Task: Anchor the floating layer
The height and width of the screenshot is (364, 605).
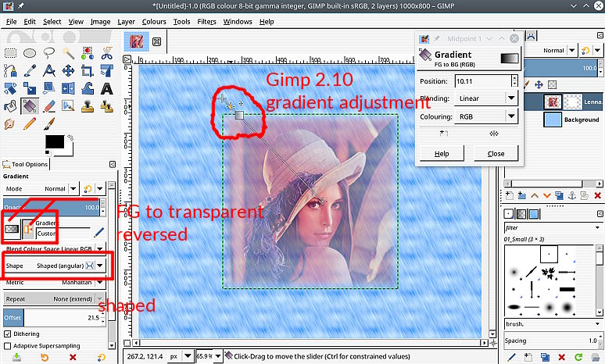Action: (572, 195)
